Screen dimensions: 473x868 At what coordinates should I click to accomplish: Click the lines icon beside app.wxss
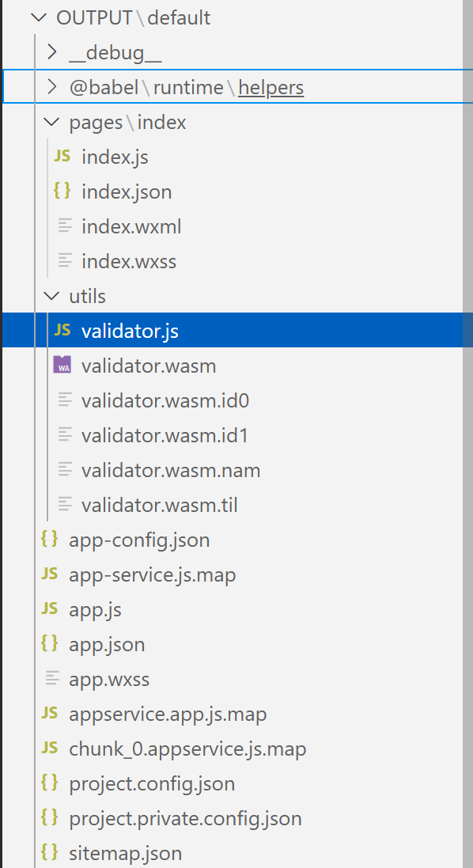pos(52,679)
